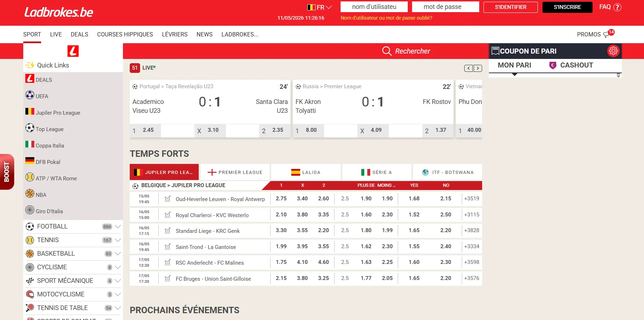Viewport: 644px width, 320px height.
Task: Open stats icon for Oud-Heverlee Leuven - Royal Antwerp
Action: 167,199
